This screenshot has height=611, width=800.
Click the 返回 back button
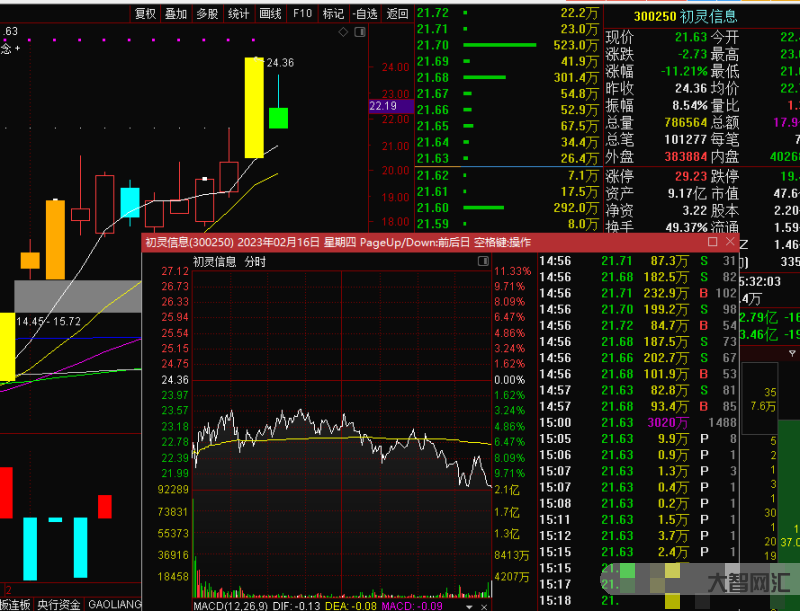[397, 13]
